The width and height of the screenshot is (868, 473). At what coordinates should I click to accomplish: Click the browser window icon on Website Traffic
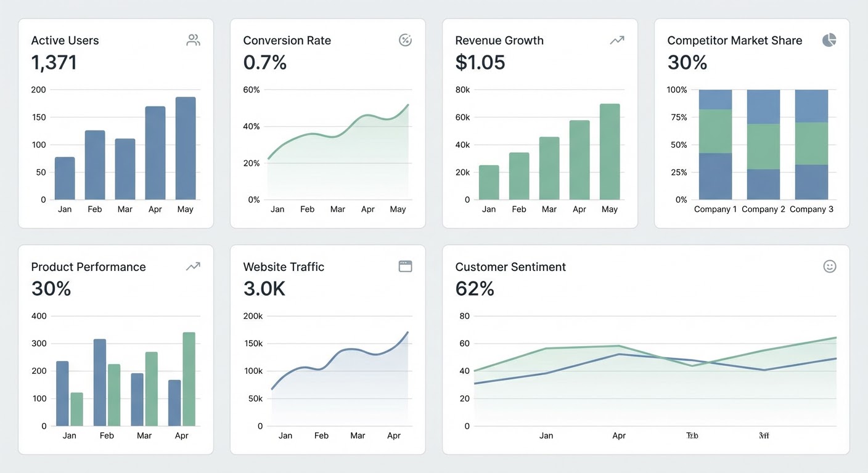tap(405, 267)
